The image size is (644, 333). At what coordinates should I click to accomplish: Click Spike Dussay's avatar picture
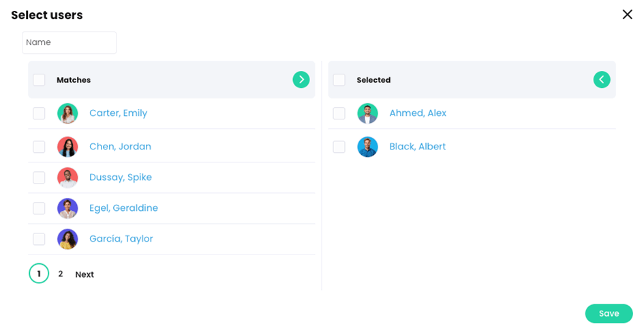[x=67, y=177]
